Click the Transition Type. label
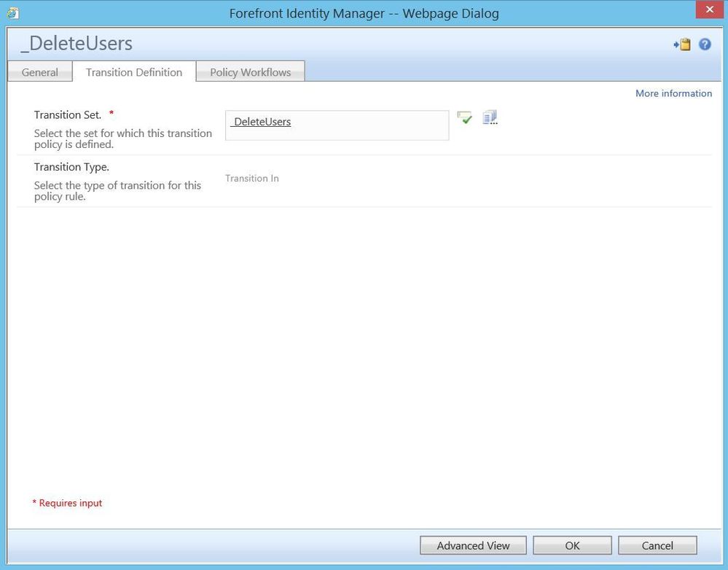The image size is (728, 570). tap(71, 167)
